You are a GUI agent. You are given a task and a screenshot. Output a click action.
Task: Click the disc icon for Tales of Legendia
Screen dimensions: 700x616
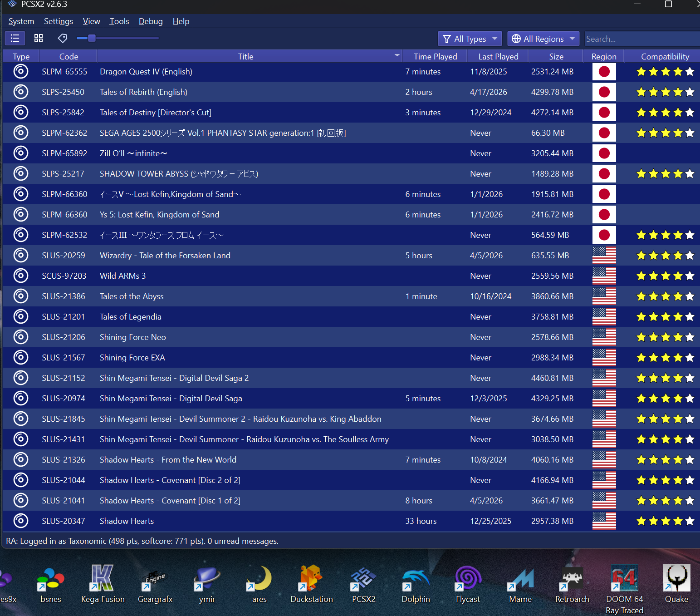21,316
